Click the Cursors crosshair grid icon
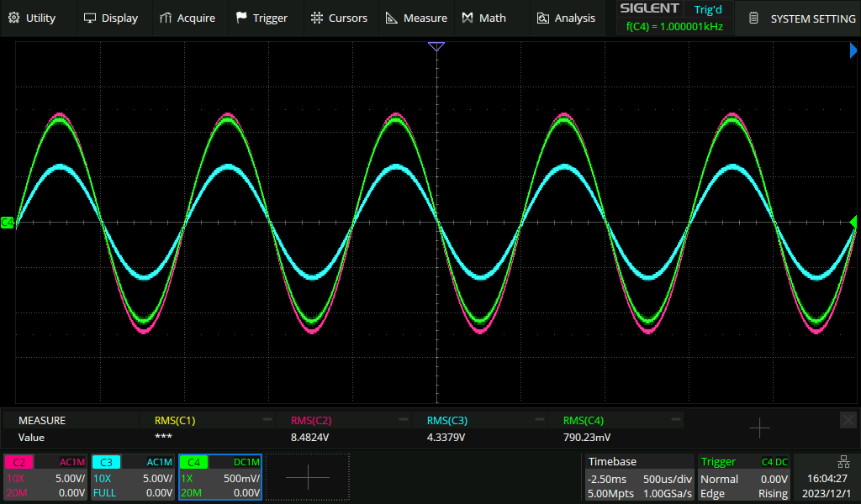Viewport: 861px width, 504px height. [317, 18]
